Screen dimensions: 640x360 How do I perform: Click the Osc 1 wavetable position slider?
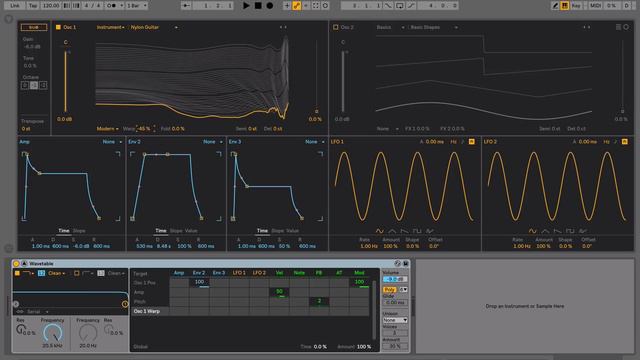click(x=316, y=76)
